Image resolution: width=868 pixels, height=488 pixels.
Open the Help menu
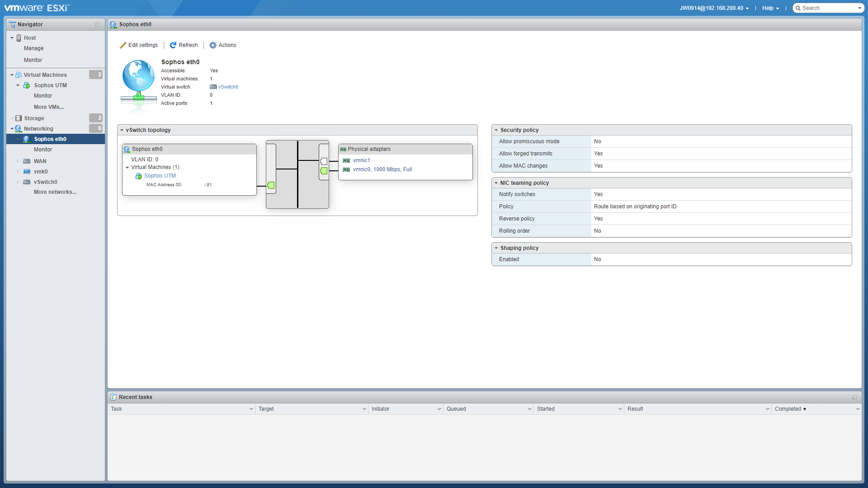point(770,8)
